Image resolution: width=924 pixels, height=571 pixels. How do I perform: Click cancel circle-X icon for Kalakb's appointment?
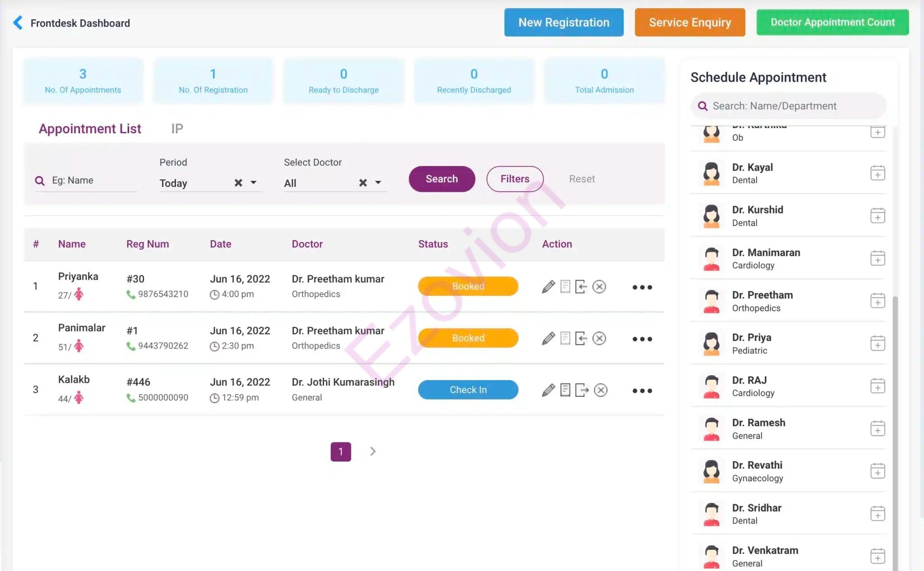pyautogui.click(x=601, y=390)
